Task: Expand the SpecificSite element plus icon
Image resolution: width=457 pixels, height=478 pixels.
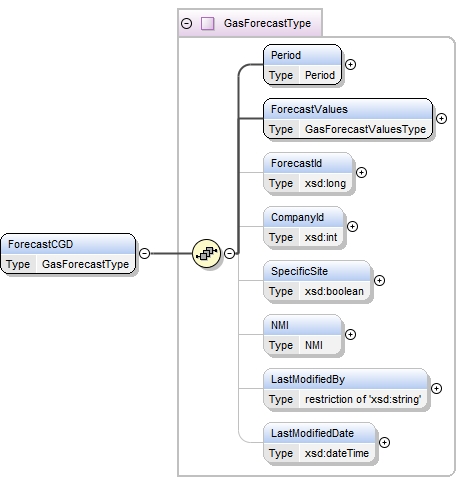Action: pyautogui.click(x=379, y=280)
